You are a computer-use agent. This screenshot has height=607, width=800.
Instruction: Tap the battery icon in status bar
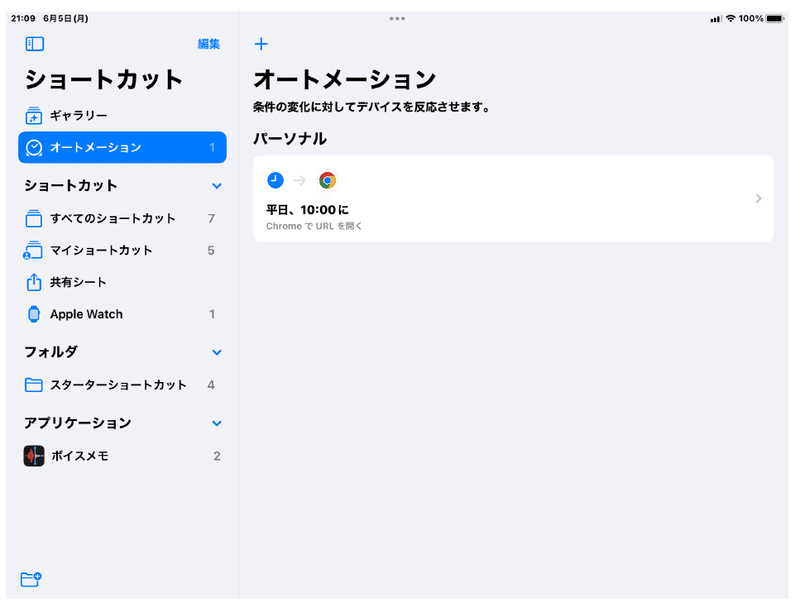coord(775,19)
